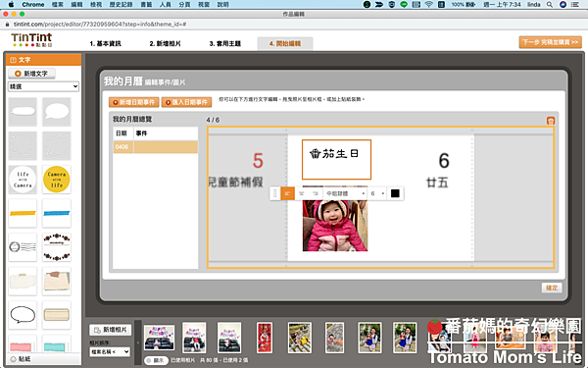Open the black text color swatch

(395, 193)
